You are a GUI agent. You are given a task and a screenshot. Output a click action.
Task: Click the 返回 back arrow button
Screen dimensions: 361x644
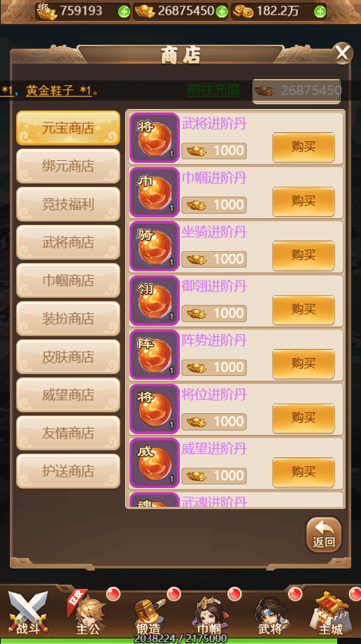click(x=324, y=534)
